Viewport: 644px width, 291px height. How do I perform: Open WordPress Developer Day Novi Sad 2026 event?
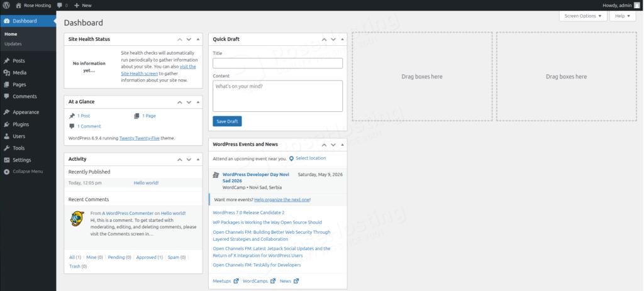[x=256, y=178]
